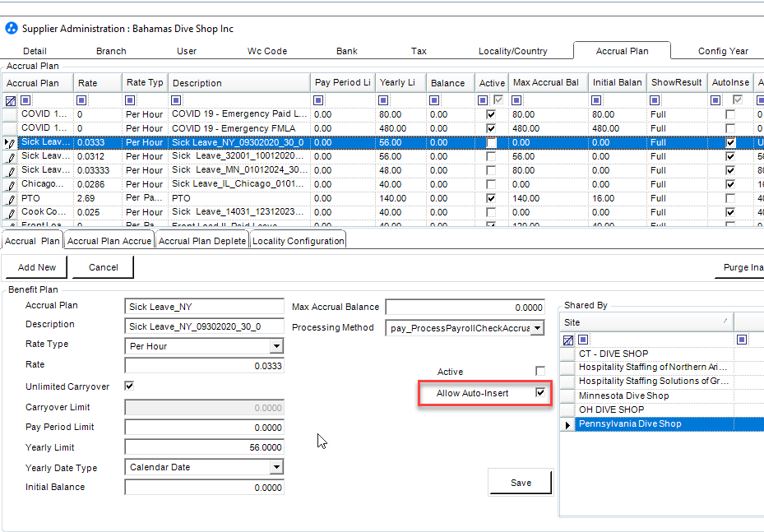Open the Processing Method dropdown
The width and height of the screenshot is (764, 532).
pos(537,328)
